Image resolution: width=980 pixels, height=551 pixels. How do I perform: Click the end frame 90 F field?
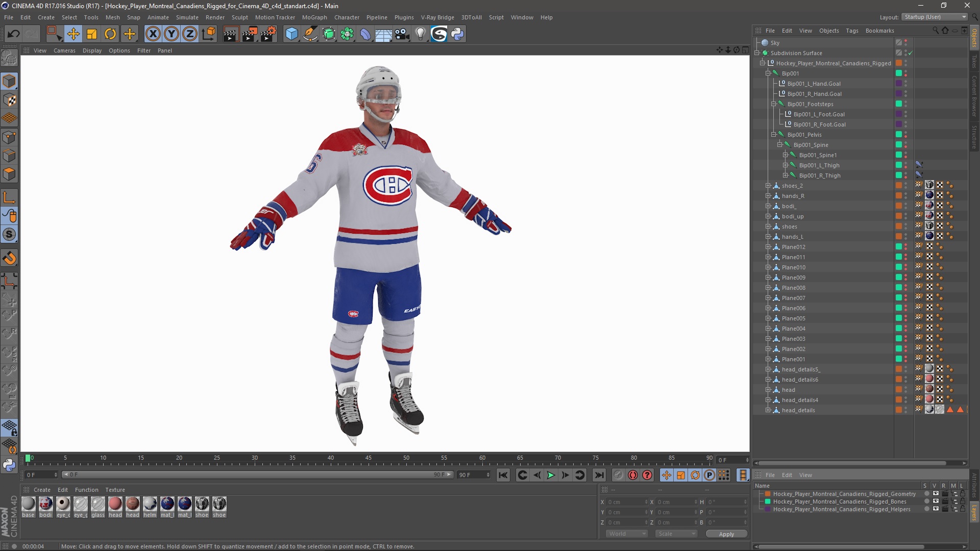click(473, 475)
